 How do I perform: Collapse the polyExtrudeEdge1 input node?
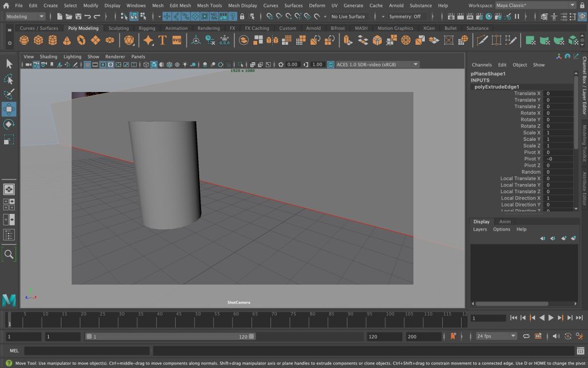point(497,87)
